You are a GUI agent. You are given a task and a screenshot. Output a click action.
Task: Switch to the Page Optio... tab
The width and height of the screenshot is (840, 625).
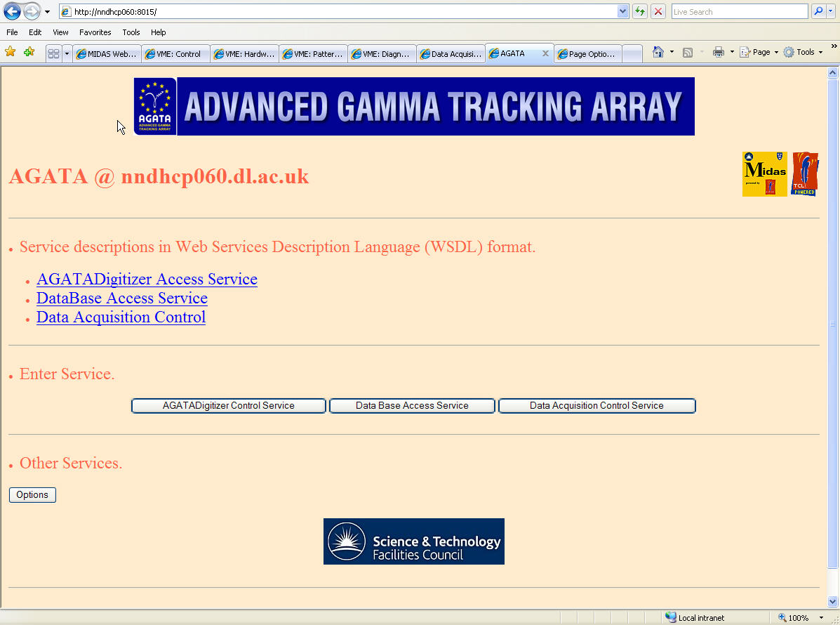click(588, 53)
